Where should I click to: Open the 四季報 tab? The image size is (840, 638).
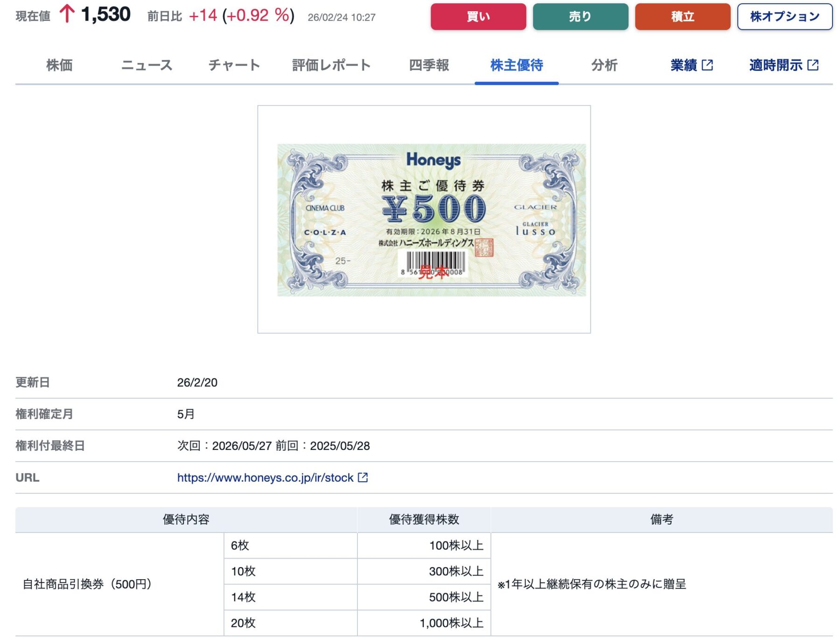pos(429,65)
